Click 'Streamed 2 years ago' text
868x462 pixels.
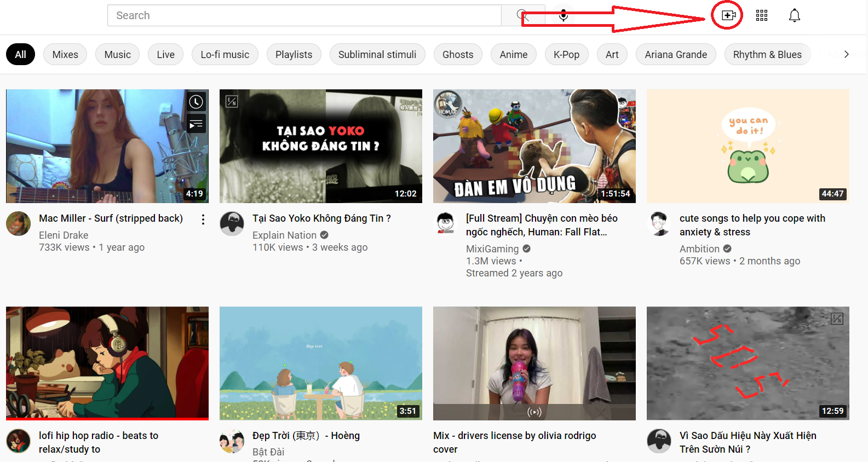(514, 273)
